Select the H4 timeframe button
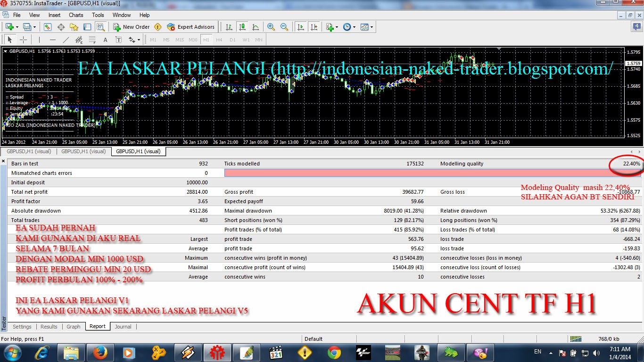 (219, 40)
